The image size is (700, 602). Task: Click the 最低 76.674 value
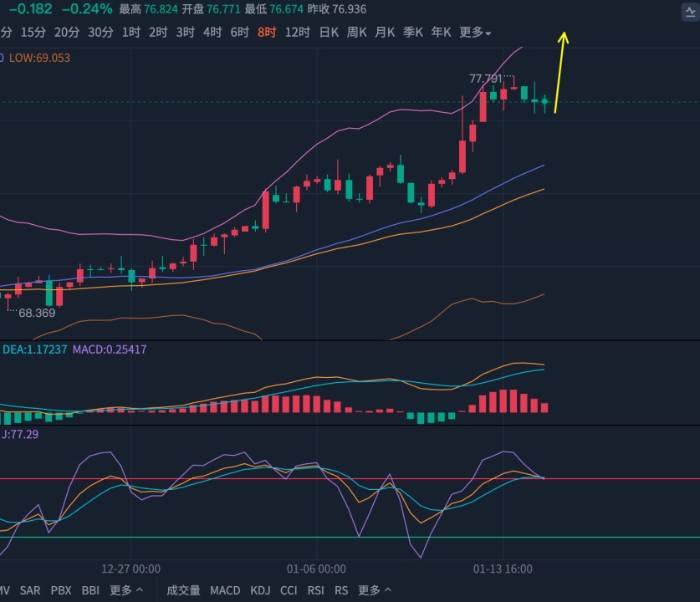274,9
